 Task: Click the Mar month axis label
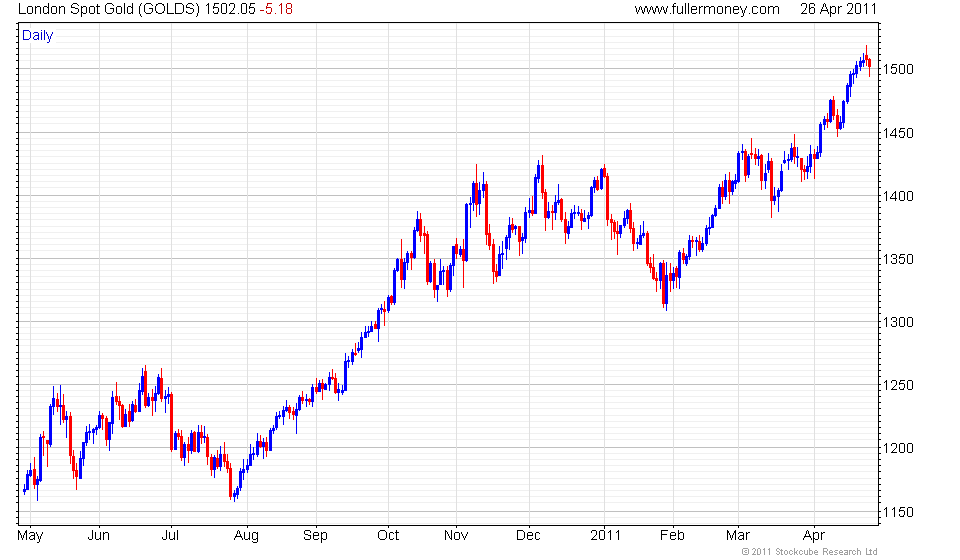[x=738, y=536]
